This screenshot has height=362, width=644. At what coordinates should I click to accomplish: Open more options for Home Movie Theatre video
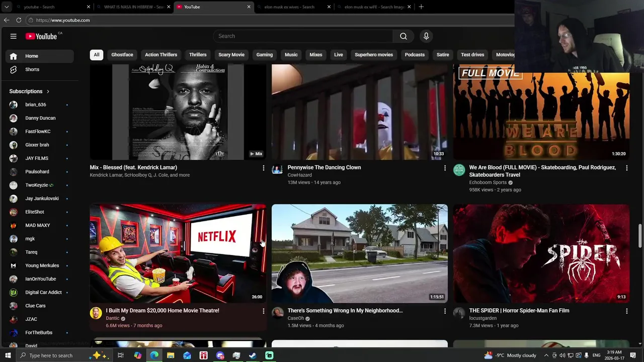point(263,311)
